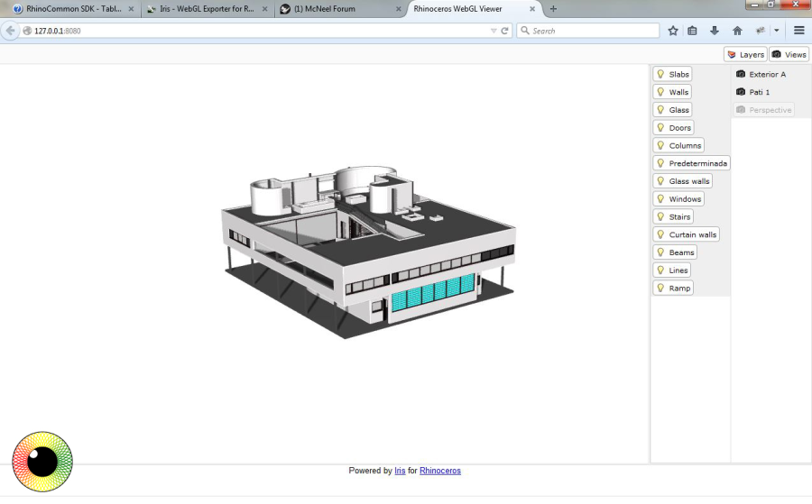Toggle the Lines layer
The height and width of the screenshot is (504, 812).
click(671, 270)
